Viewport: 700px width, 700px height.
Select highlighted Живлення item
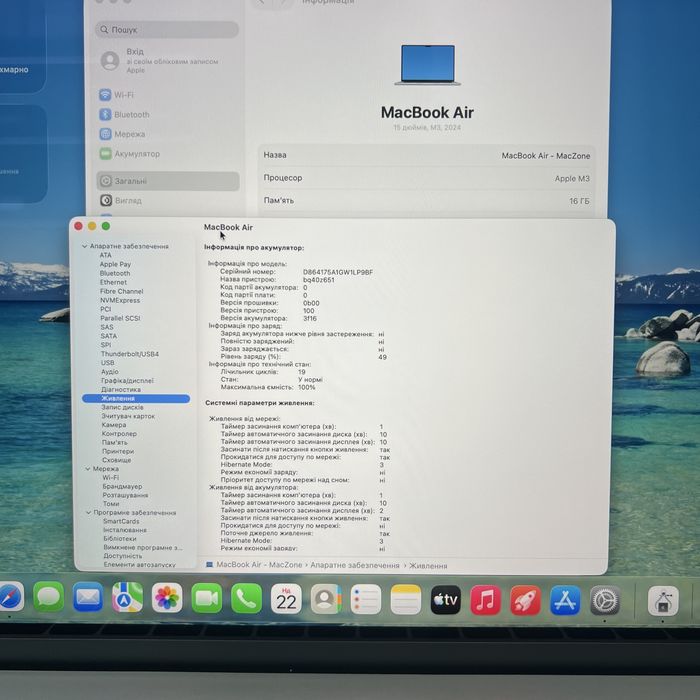click(x=136, y=398)
